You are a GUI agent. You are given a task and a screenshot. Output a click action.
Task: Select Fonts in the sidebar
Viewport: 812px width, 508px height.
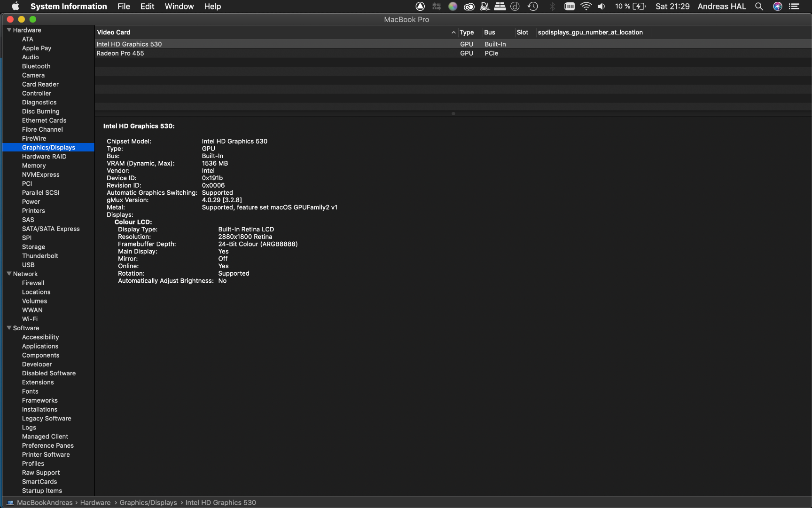click(x=30, y=391)
